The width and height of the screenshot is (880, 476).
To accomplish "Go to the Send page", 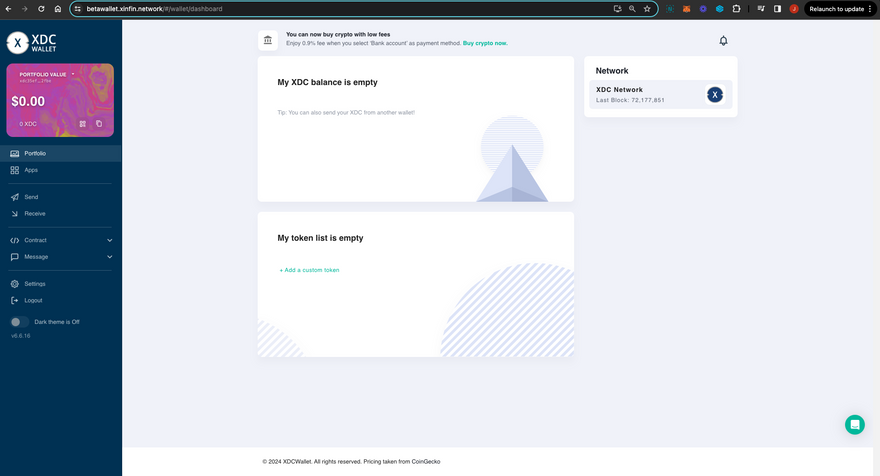I will coord(31,197).
